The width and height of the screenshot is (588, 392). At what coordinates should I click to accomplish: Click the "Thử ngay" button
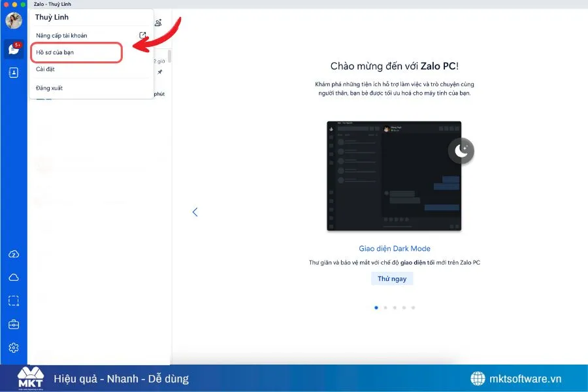coord(392,278)
